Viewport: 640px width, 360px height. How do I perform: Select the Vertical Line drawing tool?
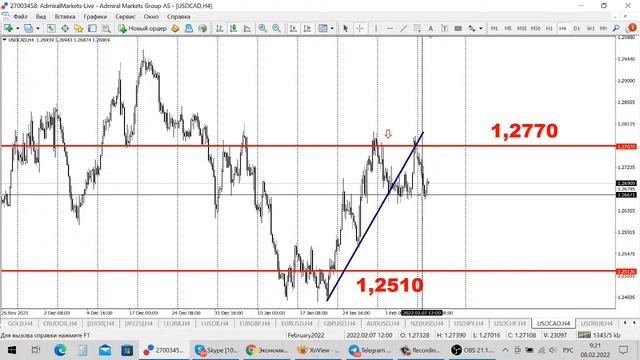376,28
